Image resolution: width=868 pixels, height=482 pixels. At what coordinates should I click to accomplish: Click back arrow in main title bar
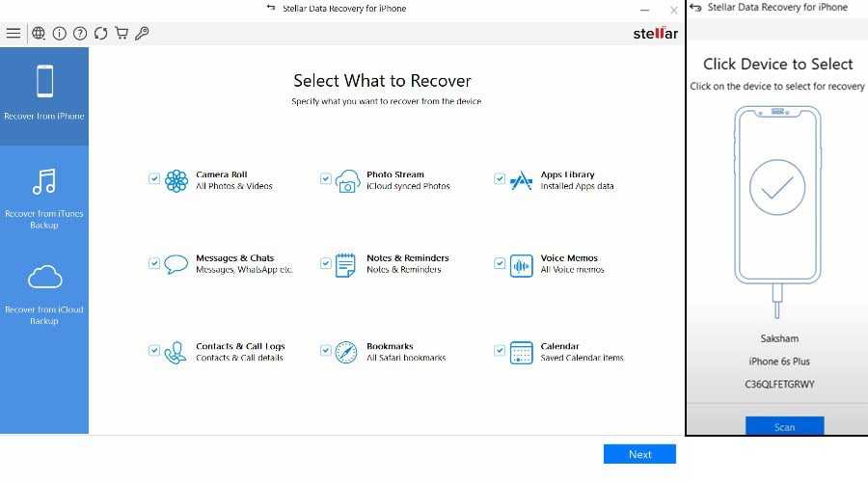(271, 8)
